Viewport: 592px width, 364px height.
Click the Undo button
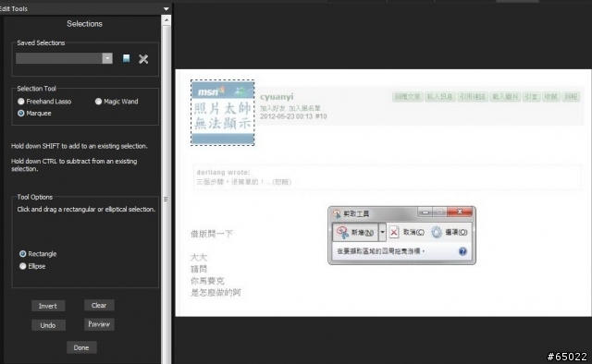[48, 325]
